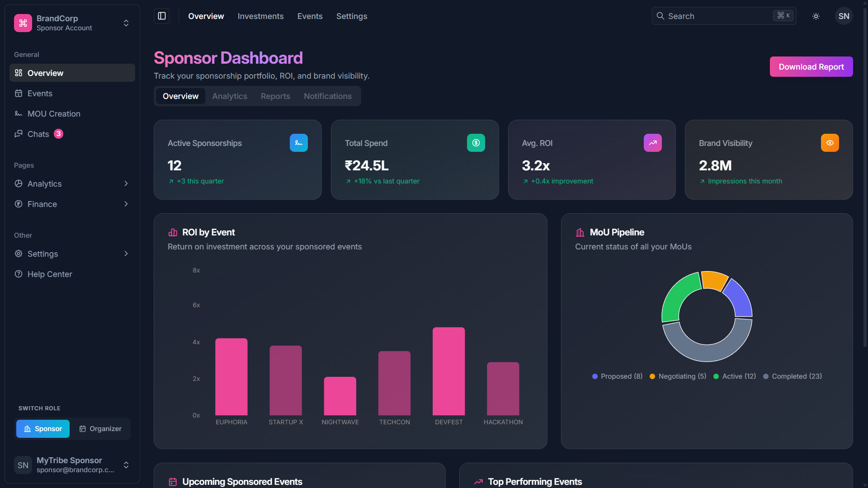Open the Chats page
Image resolution: width=868 pixels, height=488 pixels.
(72, 134)
